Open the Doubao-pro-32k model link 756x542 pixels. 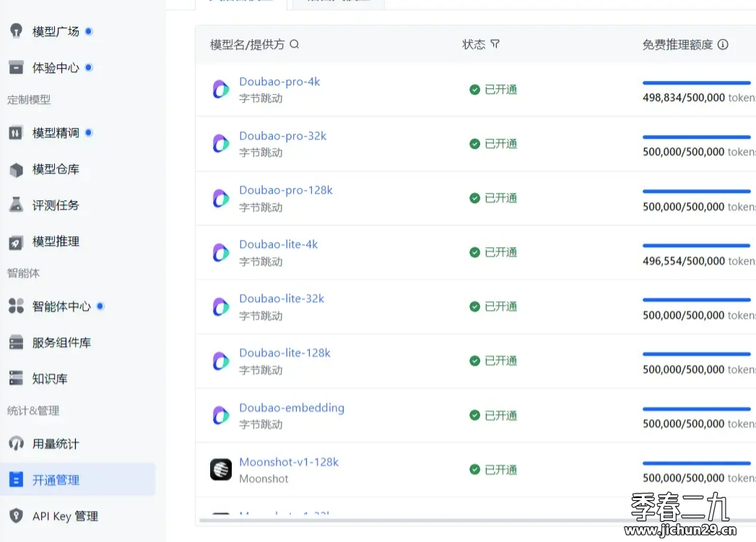pos(282,136)
